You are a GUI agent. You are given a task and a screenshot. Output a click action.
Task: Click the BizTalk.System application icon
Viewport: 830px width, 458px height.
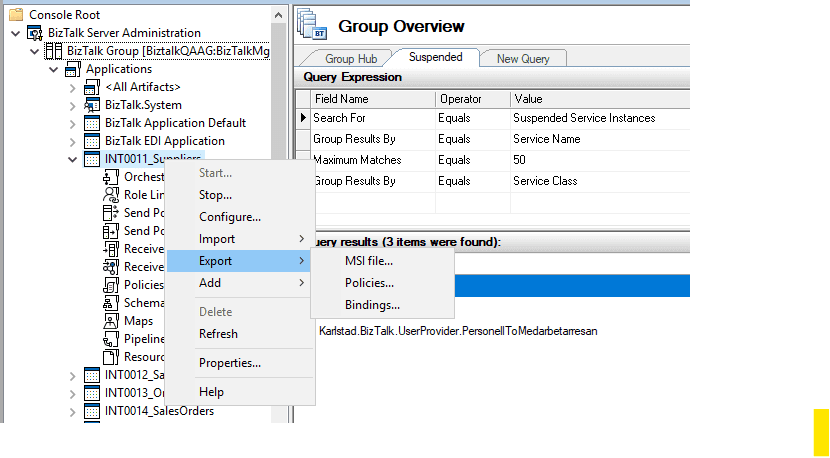pos(92,105)
